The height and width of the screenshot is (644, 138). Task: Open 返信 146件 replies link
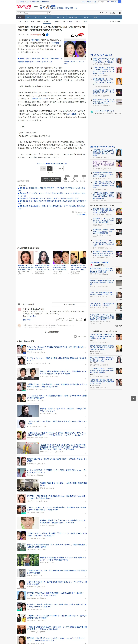[27, 320]
